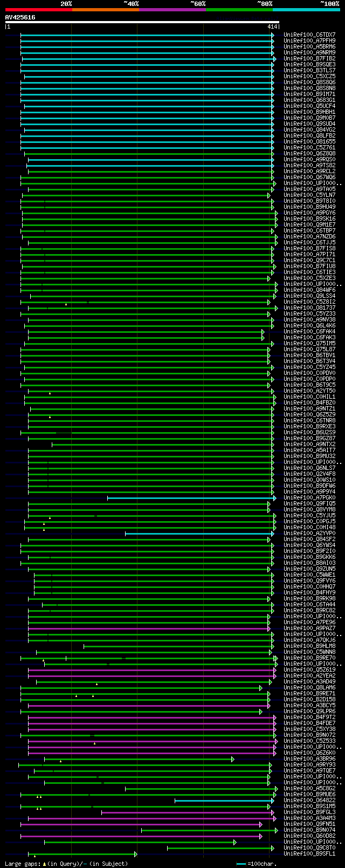The width and height of the screenshot is (345, 868).
Task: Select hit label UniRef100_C5Z533
Action: coord(309,741)
